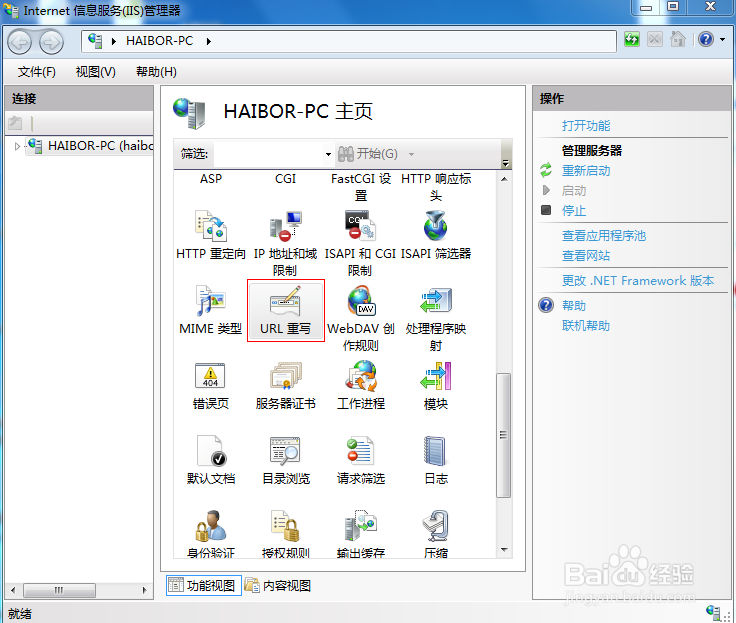Open the help toolbar dropdown arrow
736x623 pixels.
click(x=723, y=39)
